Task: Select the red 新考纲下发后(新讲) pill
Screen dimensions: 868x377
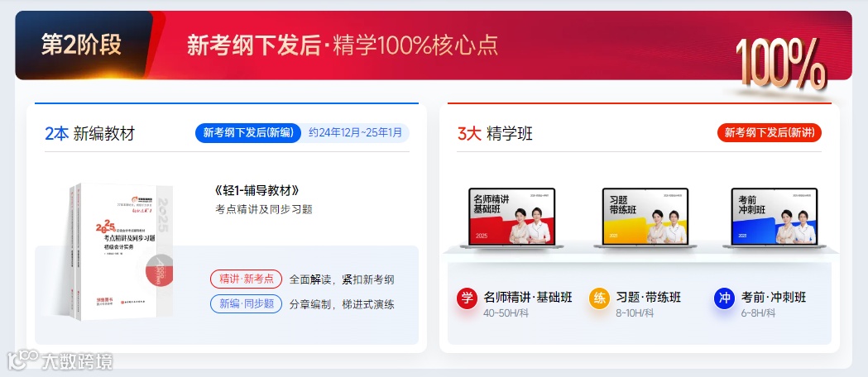Action: pyautogui.click(x=770, y=132)
